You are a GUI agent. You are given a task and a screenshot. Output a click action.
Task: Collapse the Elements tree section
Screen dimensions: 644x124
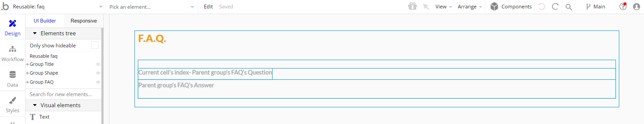(x=35, y=33)
